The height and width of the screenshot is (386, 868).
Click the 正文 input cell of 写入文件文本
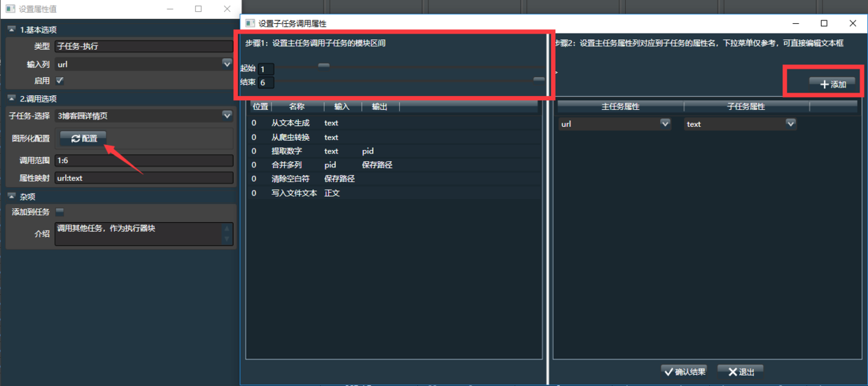(332, 193)
